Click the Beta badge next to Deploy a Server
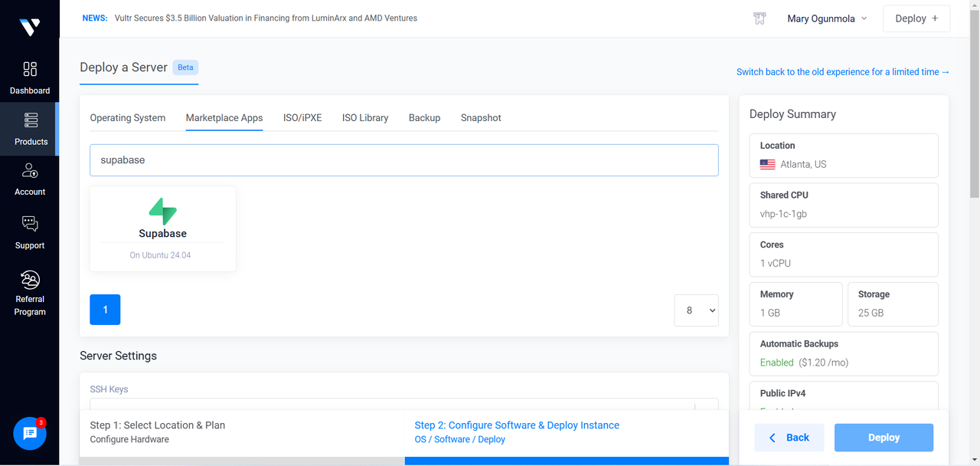Image resolution: width=980 pixels, height=466 pixels. click(x=186, y=67)
